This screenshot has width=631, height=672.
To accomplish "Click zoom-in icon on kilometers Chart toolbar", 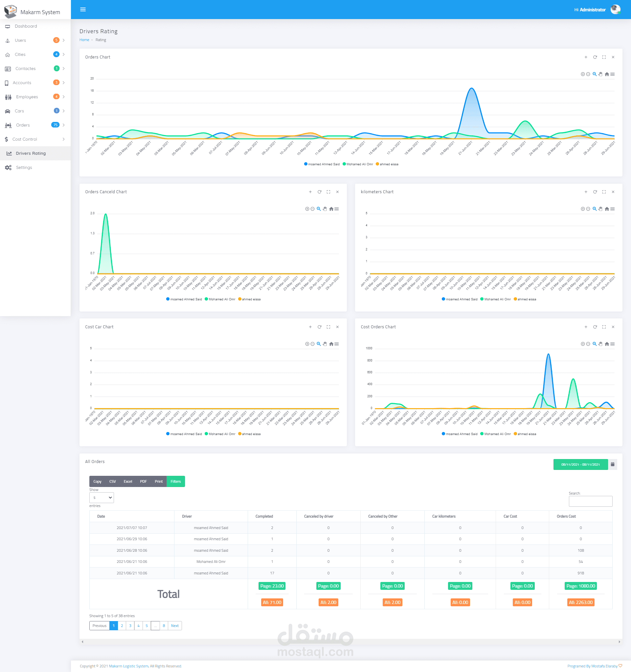I will point(583,209).
